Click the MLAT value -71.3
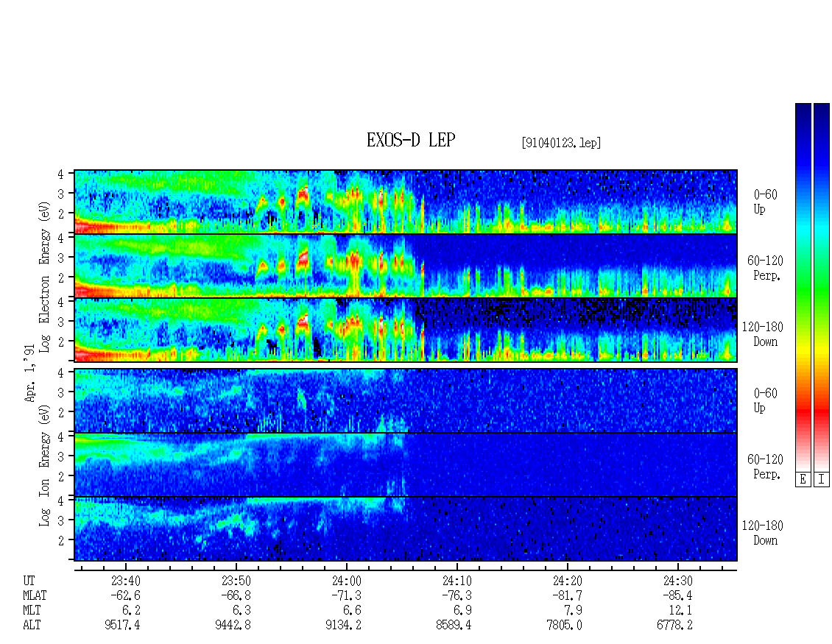The image size is (832, 644). [x=347, y=595]
